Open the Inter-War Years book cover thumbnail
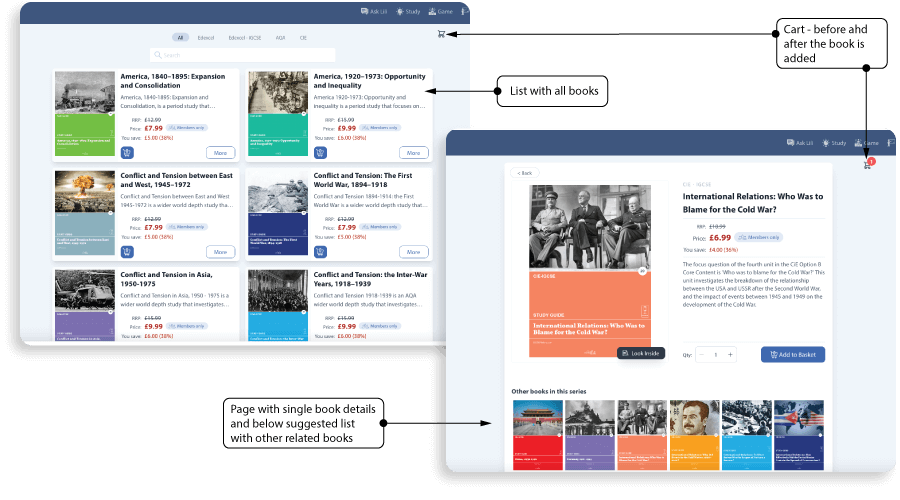 [278, 305]
